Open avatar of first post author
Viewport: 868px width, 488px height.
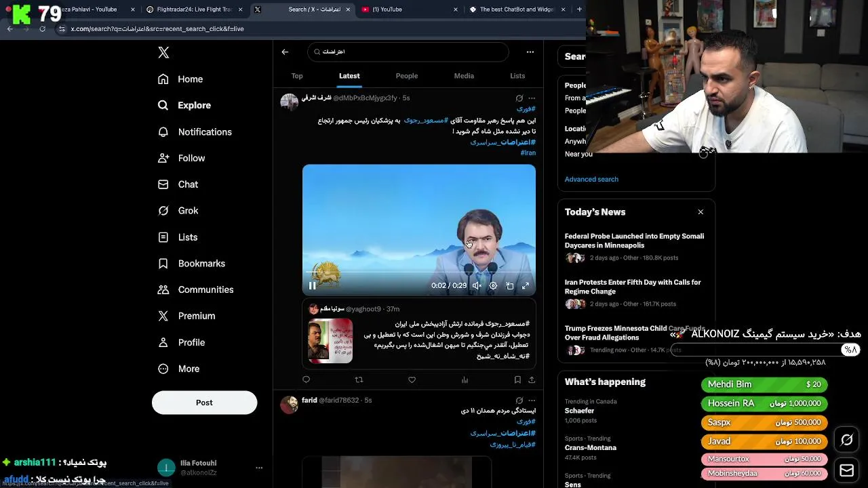click(290, 102)
